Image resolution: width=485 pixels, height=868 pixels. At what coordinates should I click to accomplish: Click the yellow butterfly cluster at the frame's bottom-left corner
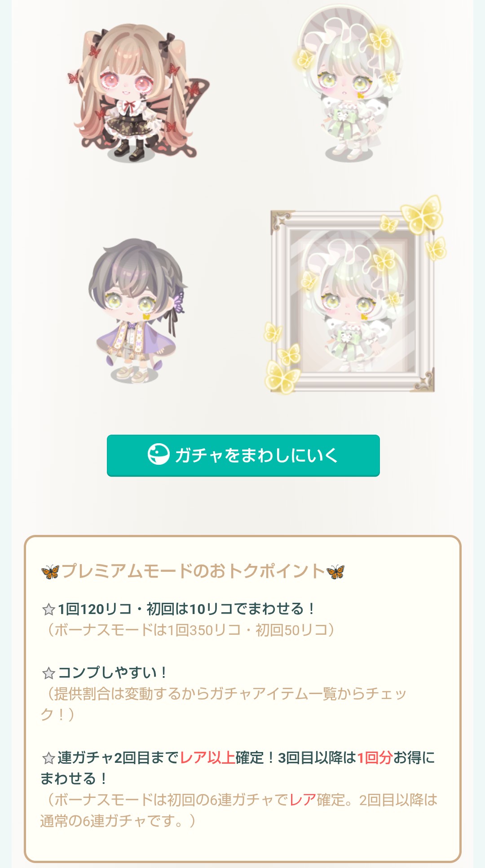[x=281, y=358]
